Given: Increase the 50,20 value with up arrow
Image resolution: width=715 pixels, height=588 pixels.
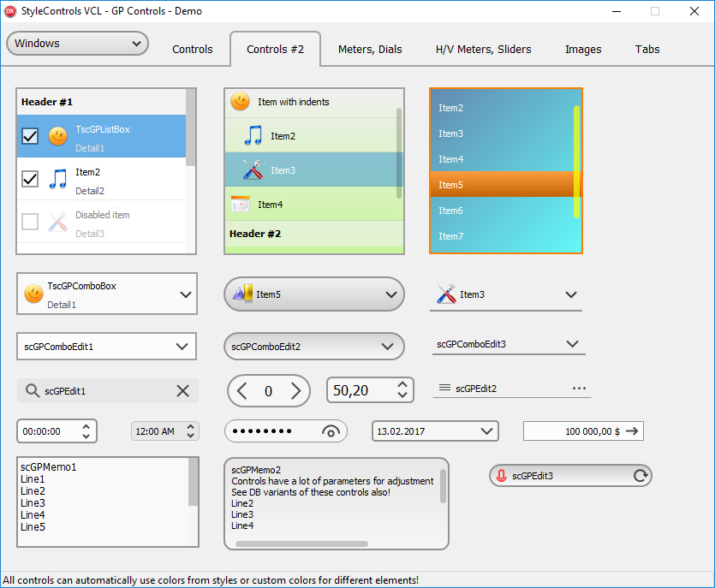Looking at the screenshot, I should pos(402,385).
